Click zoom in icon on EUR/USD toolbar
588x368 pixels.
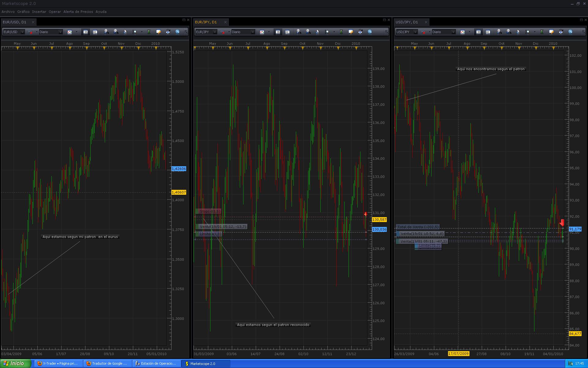pyautogui.click(x=106, y=32)
